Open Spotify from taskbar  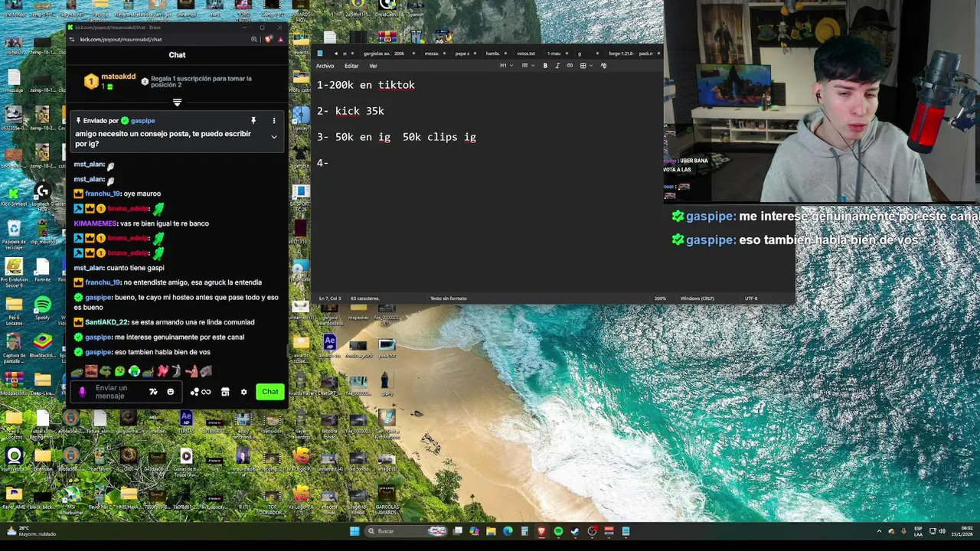coord(558,531)
